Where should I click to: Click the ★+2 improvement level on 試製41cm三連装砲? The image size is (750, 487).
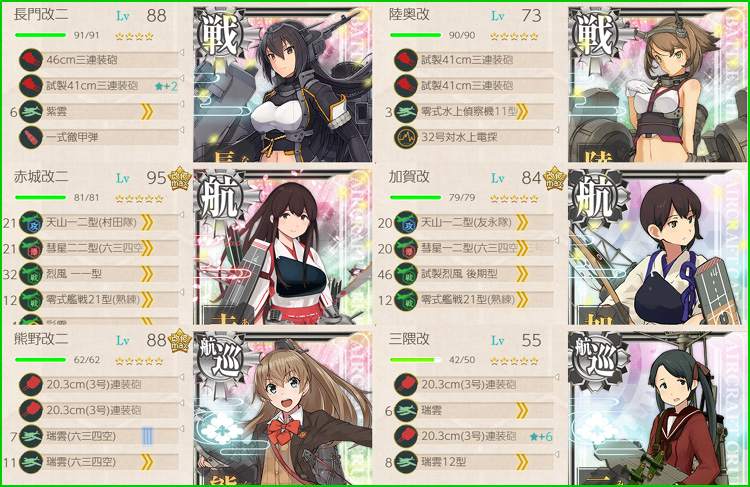166,86
